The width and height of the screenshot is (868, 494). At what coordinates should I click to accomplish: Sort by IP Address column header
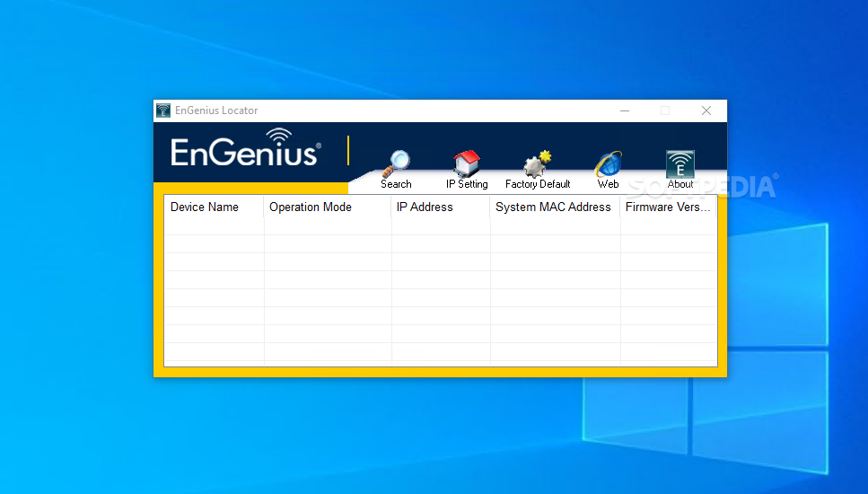(x=441, y=207)
